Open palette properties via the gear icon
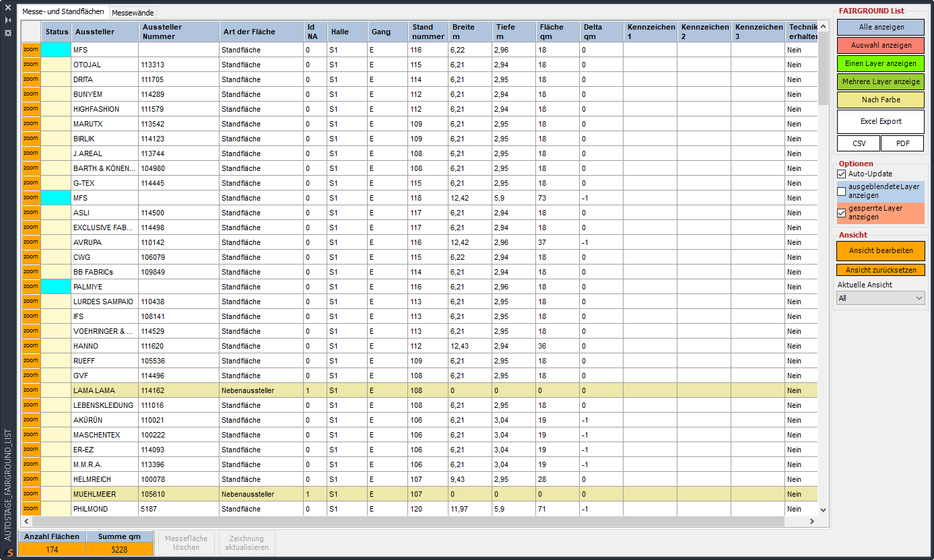Viewport: 934px width, 560px height. [8, 32]
